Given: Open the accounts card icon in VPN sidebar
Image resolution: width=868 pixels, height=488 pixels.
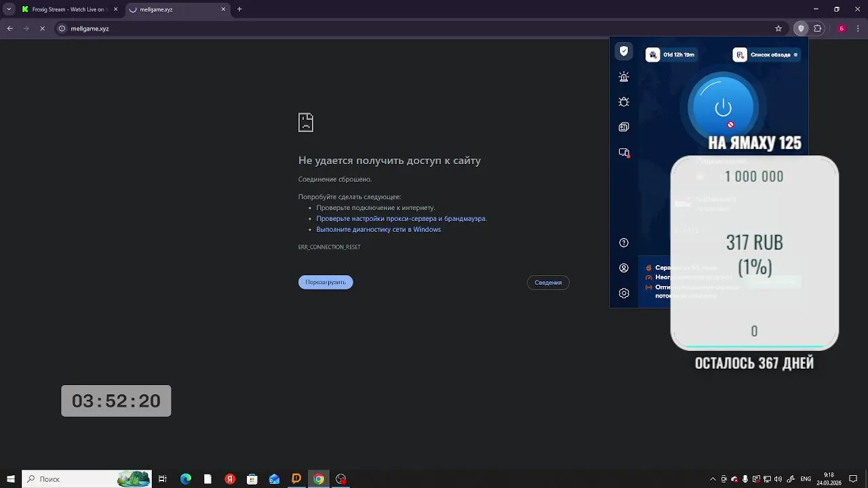Looking at the screenshot, I should [624, 127].
